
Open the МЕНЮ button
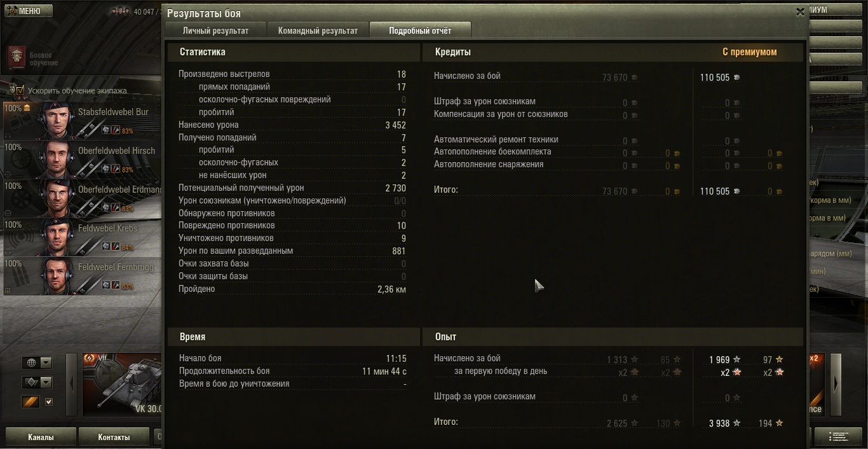[x=28, y=11]
